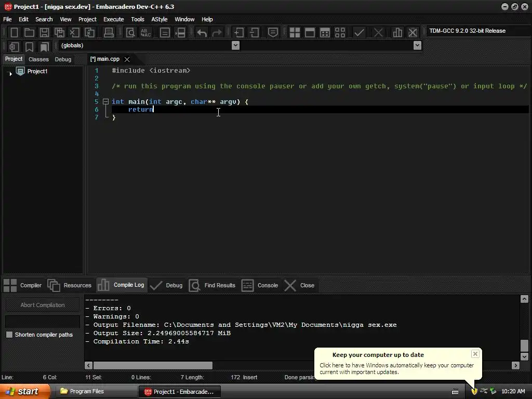Click the Unindent icon
The image size is (532, 399).
(254, 33)
